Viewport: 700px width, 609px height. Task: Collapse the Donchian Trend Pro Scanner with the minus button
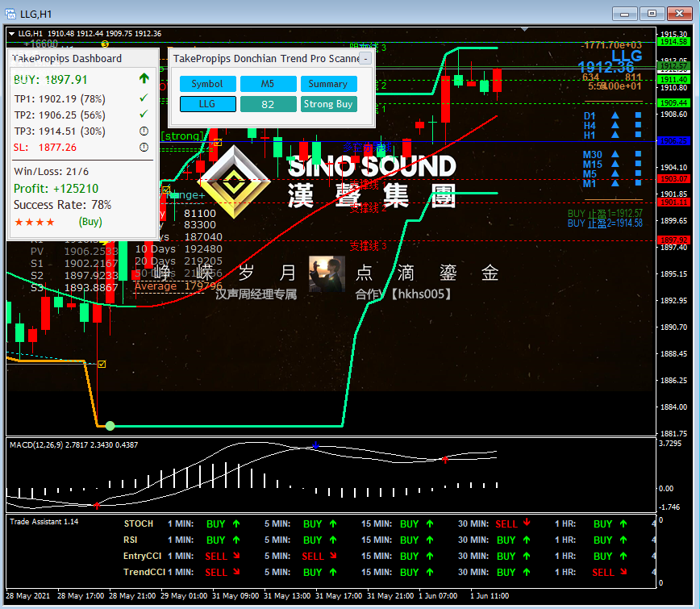point(365,59)
